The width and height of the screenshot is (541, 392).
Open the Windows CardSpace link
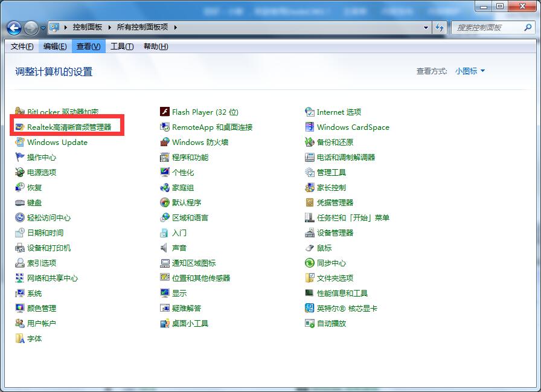353,127
